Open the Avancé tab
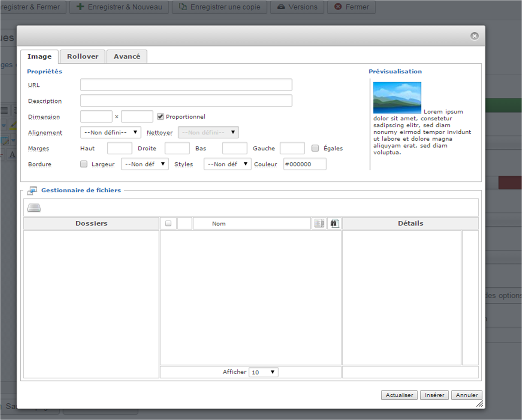This screenshot has width=522, height=420. 127,56
